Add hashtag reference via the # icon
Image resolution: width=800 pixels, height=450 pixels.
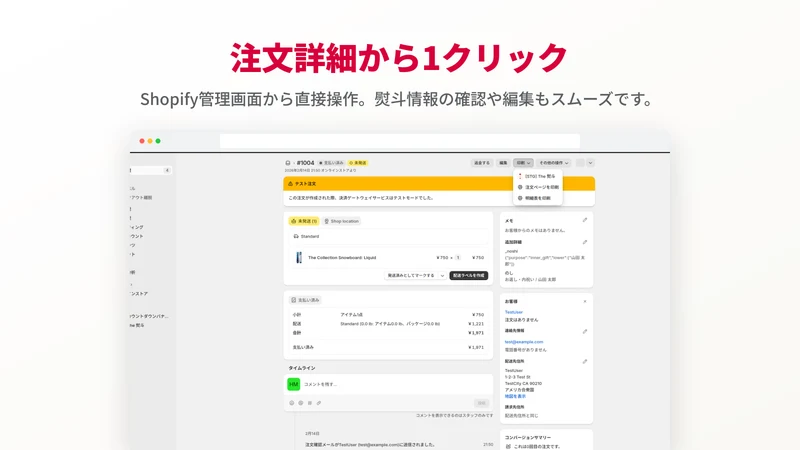[310, 403]
